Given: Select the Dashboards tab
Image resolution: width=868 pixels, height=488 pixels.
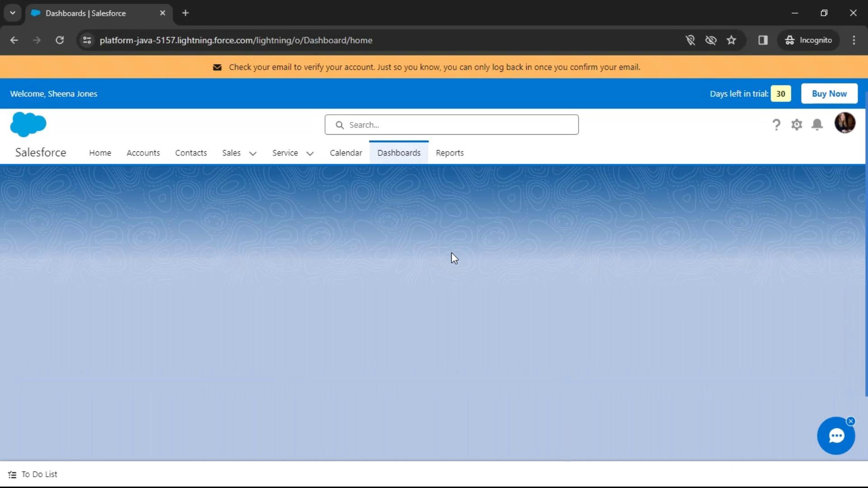Looking at the screenshot, I should [x=399, y=153].
